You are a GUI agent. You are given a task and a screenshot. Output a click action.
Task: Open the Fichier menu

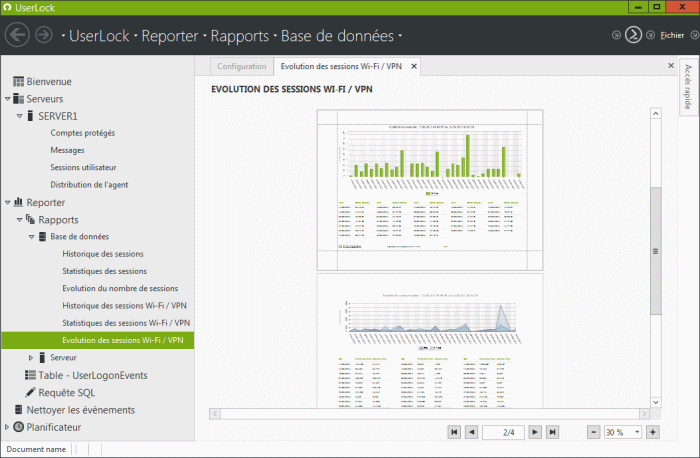(672, 35)
